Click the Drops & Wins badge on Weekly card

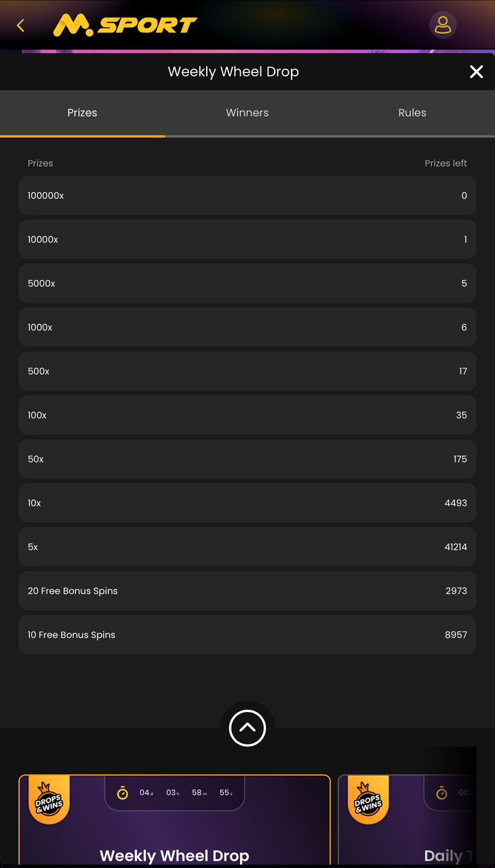[x=49, y=802]
